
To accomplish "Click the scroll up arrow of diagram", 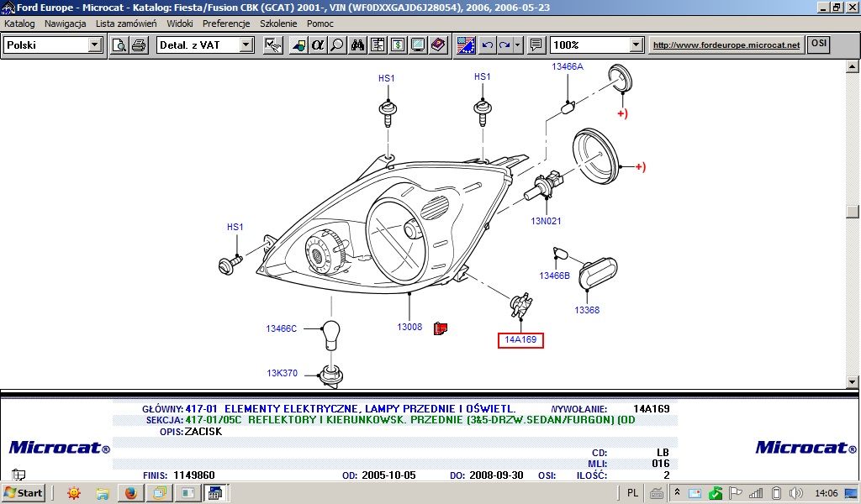I will (x=853, y=66).
